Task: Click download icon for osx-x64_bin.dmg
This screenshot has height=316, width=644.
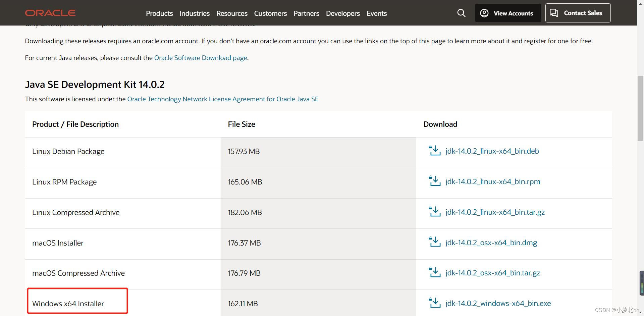Action: tap(435, 242)
